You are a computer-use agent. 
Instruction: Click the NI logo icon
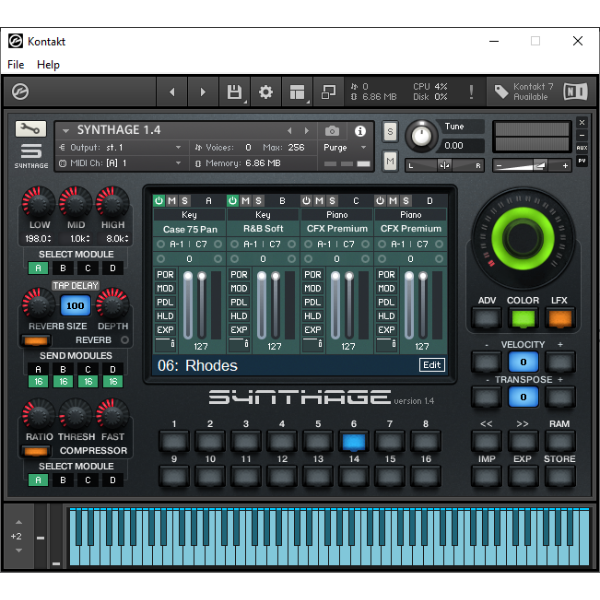pyautogui.click(x=575, y=92)
